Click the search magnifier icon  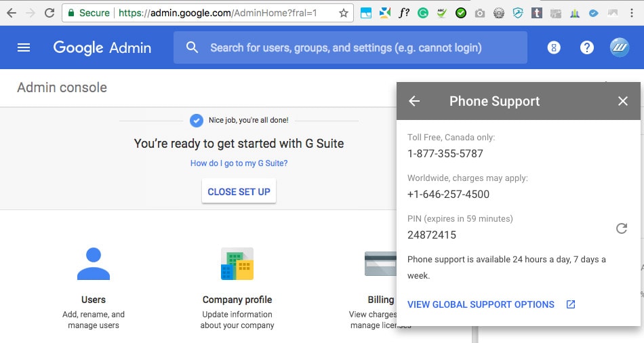[x=192, y=47]
